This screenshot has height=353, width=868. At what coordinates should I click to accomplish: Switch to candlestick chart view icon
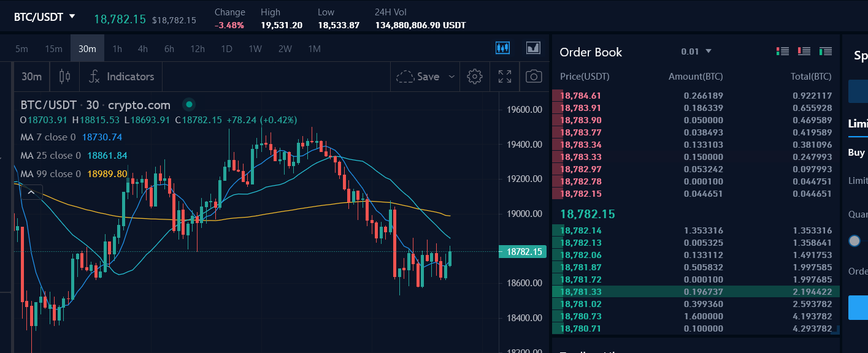pos(502,48)
